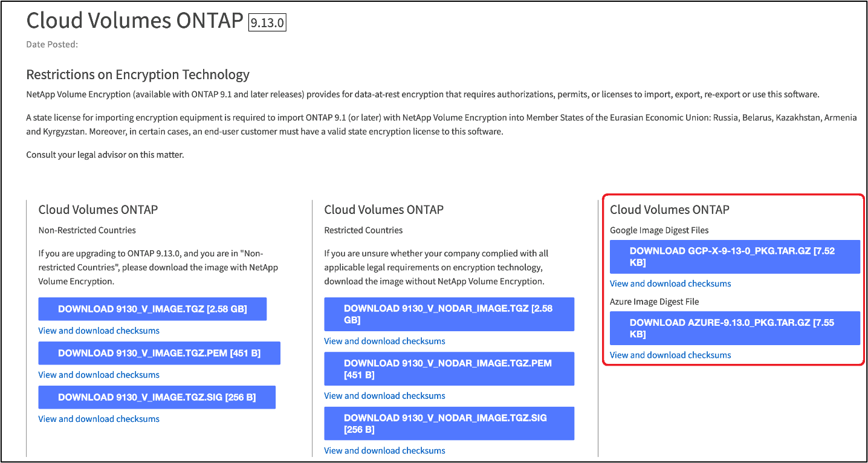This screenshot has height=463, width=868.
Task: Download AZURE-9.13.0_PKG.TAR.GZ digest package
Action: coord(734,328)
